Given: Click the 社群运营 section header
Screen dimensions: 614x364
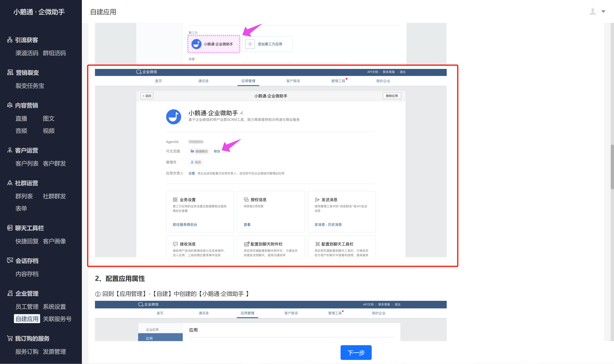Looking at the screenshot, I should [27, 183].
